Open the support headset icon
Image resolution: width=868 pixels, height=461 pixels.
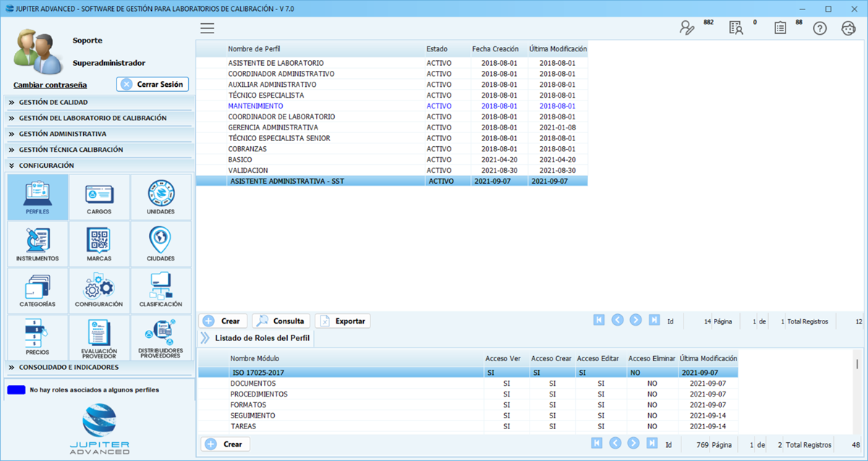[x=848, y=27]
